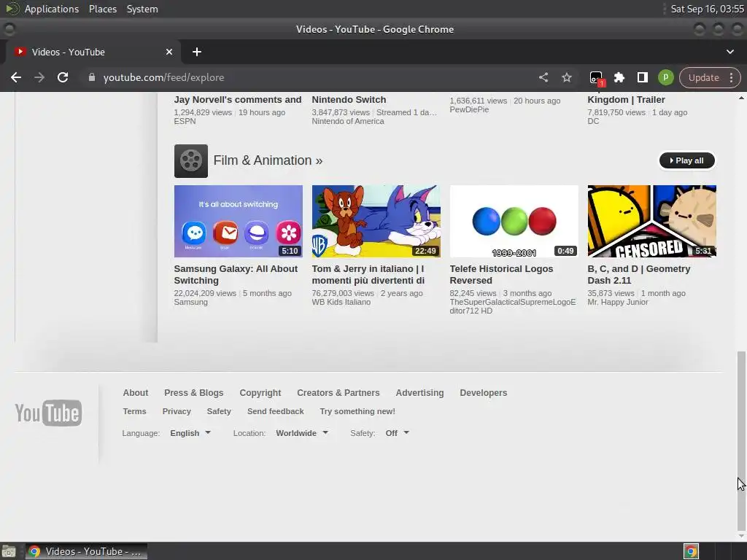Open Samsung Galaxy switching video thumbnail

[239, 221]
